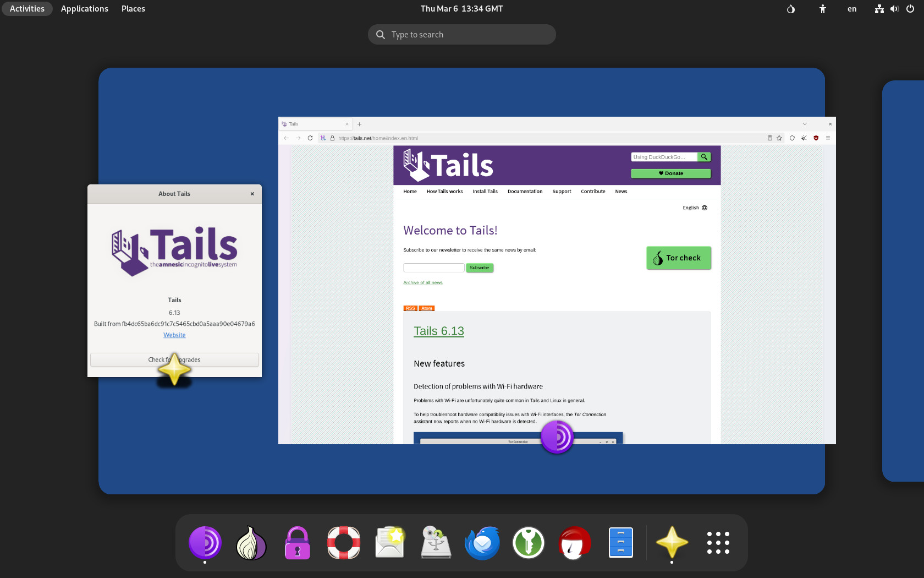Image resolution: width=924 pixels, height=578 pixels.
Task: Open the clock and calendar menu
Action: [x=462, y=9]
